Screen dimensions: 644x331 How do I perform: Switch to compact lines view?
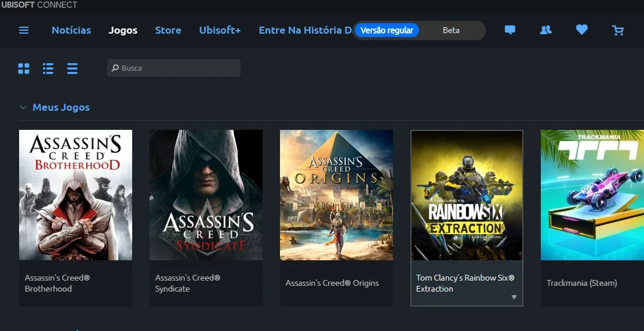(72, 68)
